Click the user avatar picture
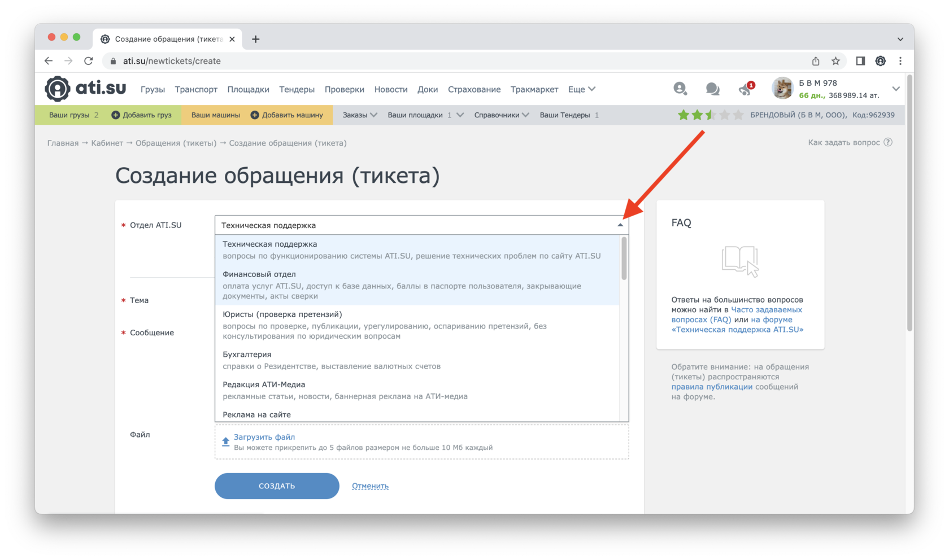949x560 pixels. click(x=783, y=89)
